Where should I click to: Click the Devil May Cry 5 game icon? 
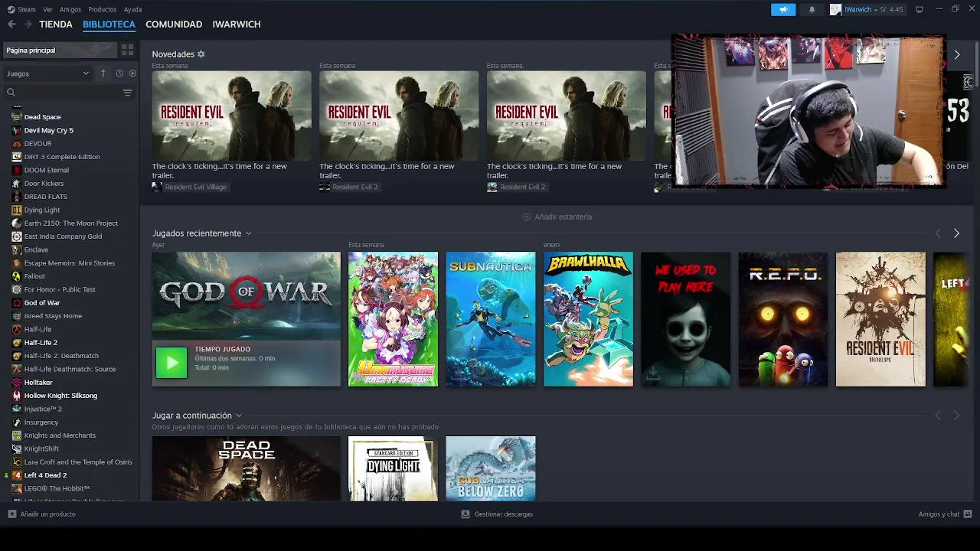(x=17, y=130)
